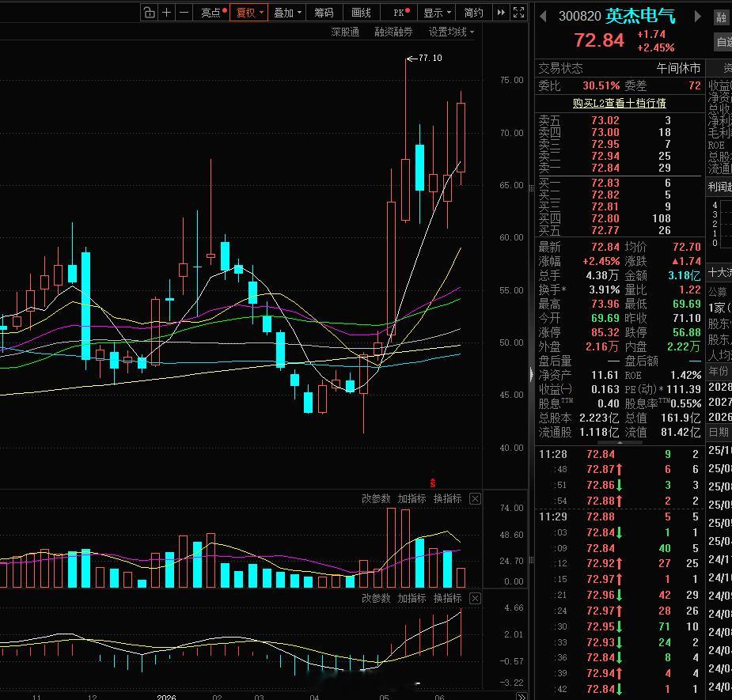The image size is (732, 700).
Task: Zoom in the chart with the plus icon
Action: point(166,13)
